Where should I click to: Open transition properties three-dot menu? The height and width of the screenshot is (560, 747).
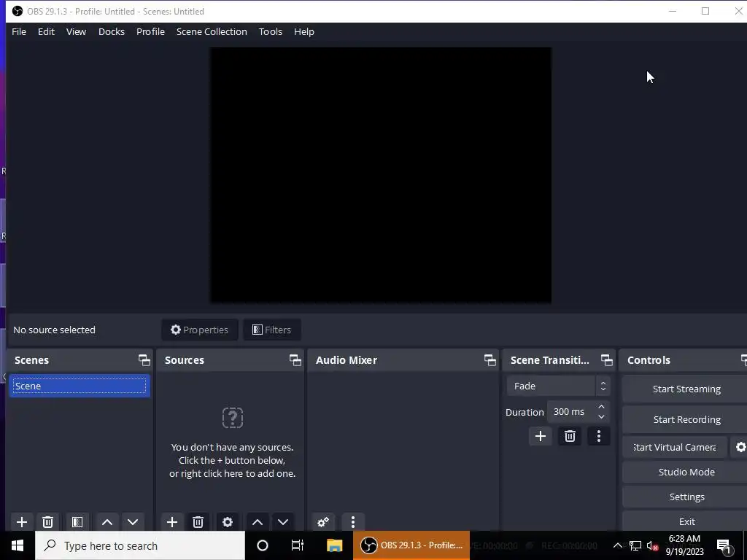(x=599, y=436)
